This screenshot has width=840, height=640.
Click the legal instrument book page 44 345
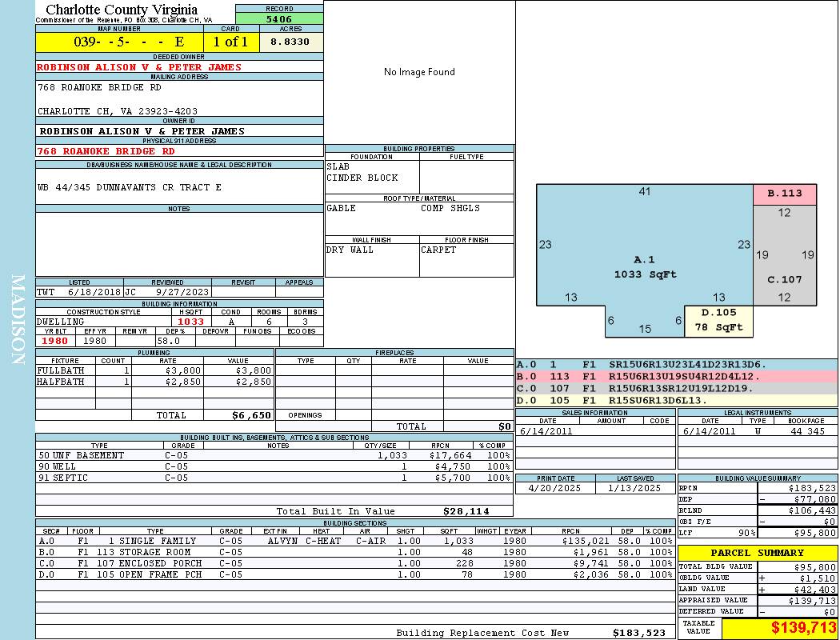pos(807,431)
